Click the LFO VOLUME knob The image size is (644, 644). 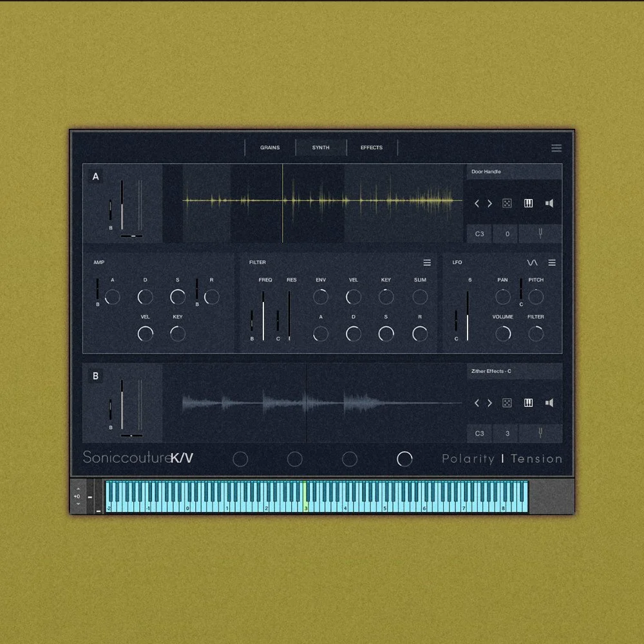tap(503, 334)
